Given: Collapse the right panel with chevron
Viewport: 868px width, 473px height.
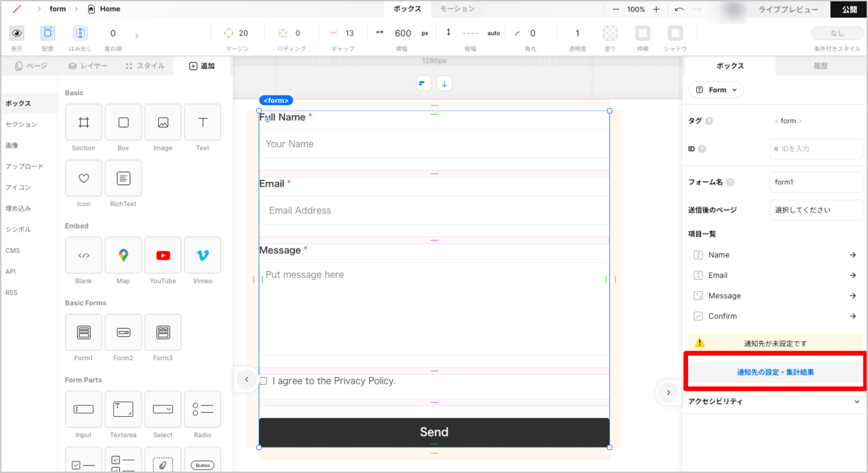Looking at the screenshot, I should (x=668, y=392).
